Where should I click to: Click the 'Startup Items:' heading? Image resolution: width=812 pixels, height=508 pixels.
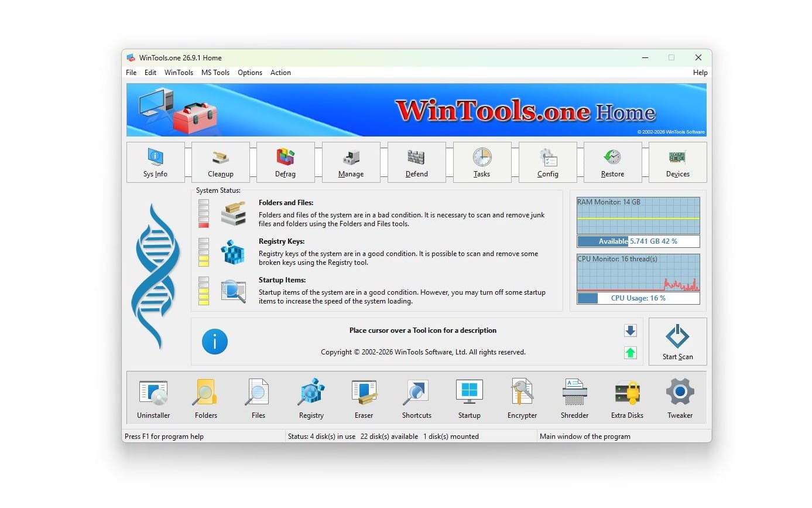pos(282,280)
